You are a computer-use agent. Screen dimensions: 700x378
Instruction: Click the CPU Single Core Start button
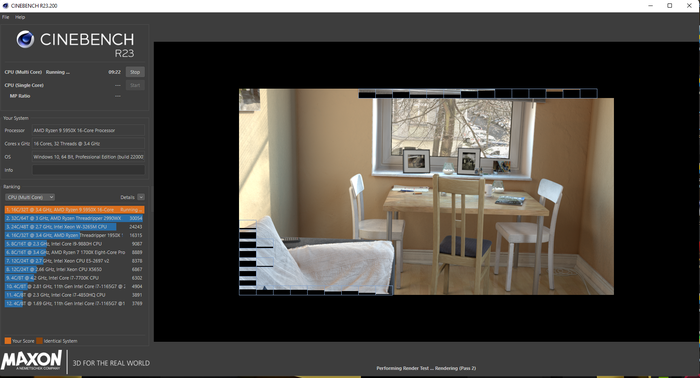pyautogui.click(x=135, y=85)
